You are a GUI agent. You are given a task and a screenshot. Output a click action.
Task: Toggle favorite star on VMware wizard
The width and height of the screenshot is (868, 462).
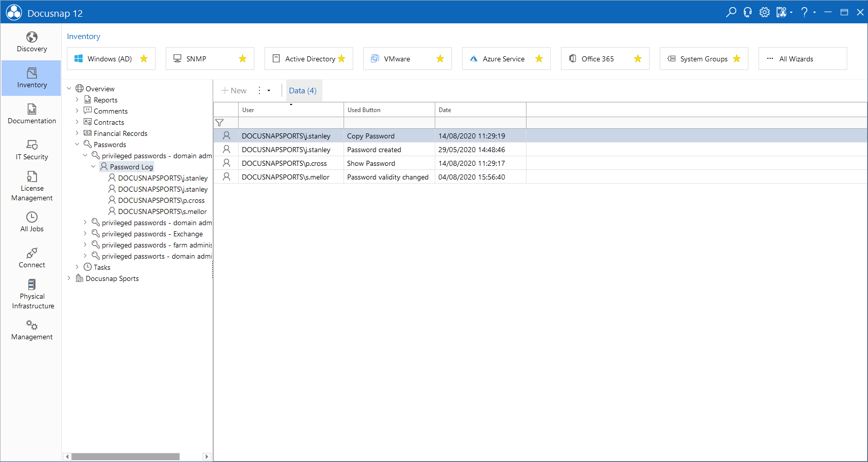tap(440, 59)
